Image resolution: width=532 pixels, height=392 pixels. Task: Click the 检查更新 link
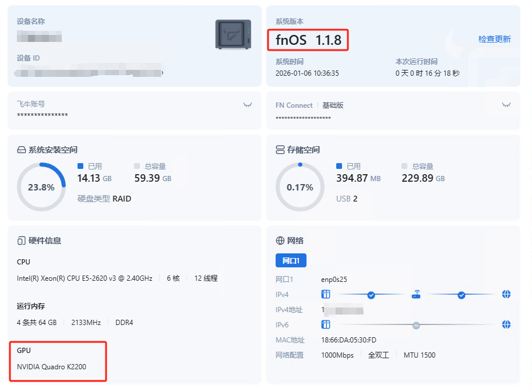[x=494, y=39]
